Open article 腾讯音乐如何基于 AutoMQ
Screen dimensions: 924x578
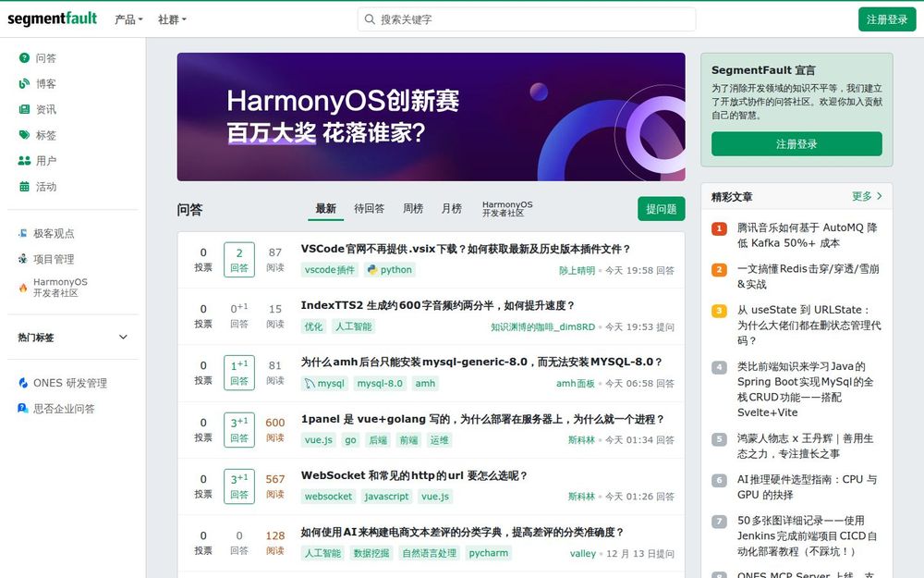[808, 235]
